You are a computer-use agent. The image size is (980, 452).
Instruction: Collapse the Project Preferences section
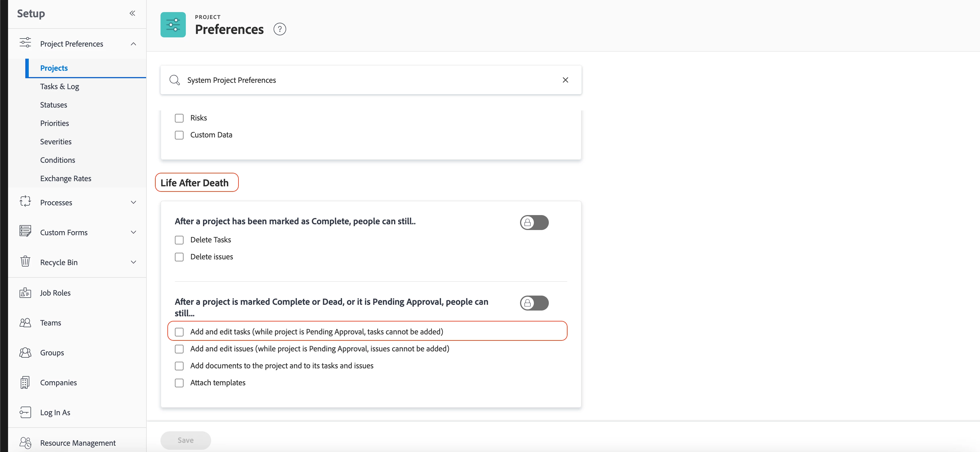(x=133, y=44)
